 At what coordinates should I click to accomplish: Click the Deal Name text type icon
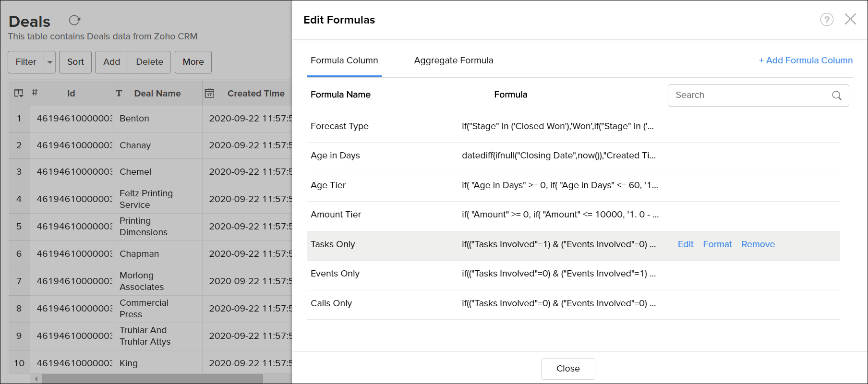(x=119, y=94)
